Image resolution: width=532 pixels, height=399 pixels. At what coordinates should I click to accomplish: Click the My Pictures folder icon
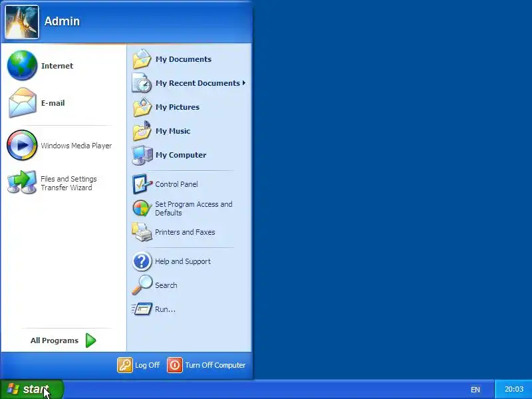point(142,107)
